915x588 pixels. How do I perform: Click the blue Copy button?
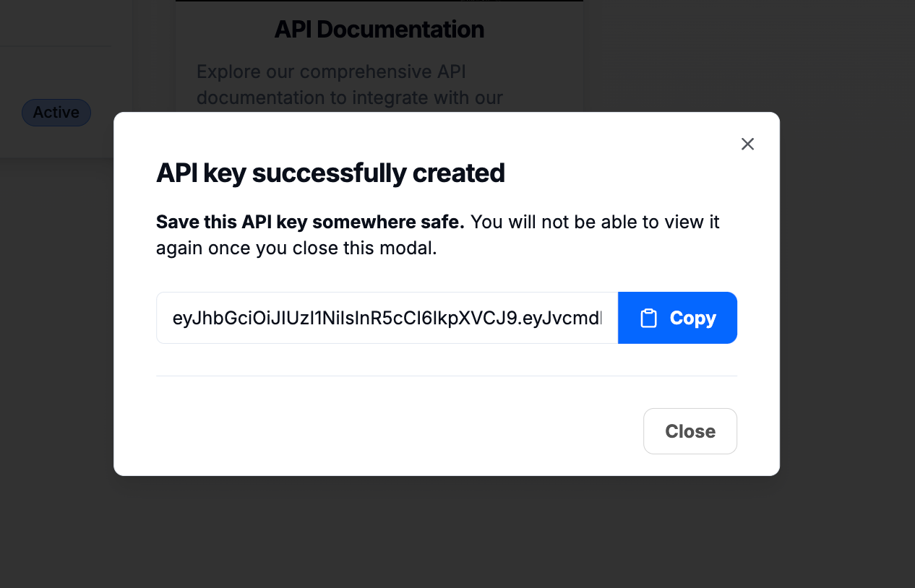coord(677,317)
